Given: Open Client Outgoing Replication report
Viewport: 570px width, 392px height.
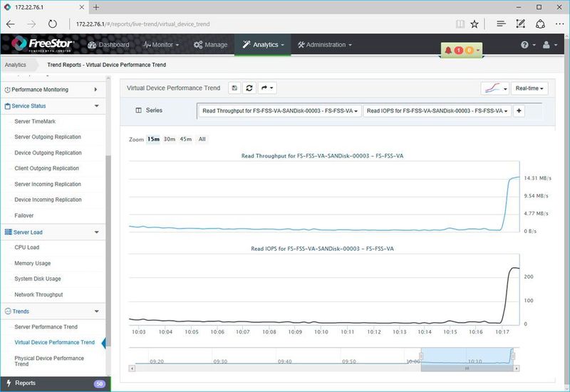Looking at the screenshot, I should pos(46,168).
